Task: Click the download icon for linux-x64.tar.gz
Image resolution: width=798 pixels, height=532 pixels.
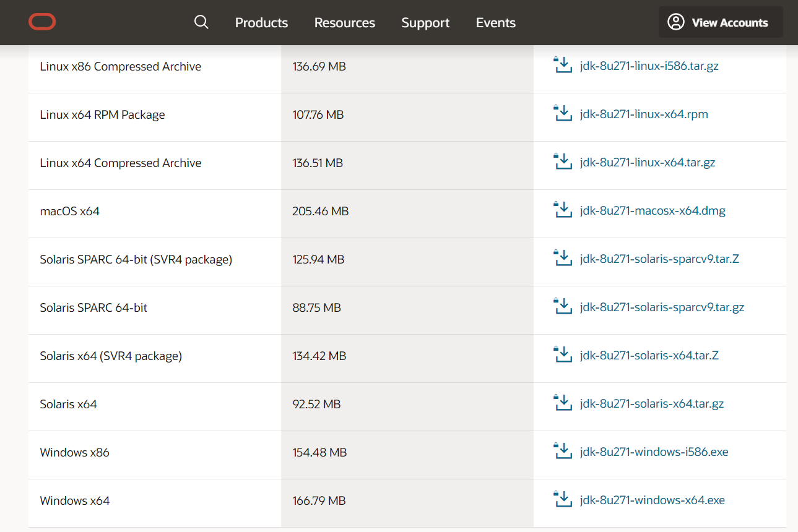Action: coord(562,162)
